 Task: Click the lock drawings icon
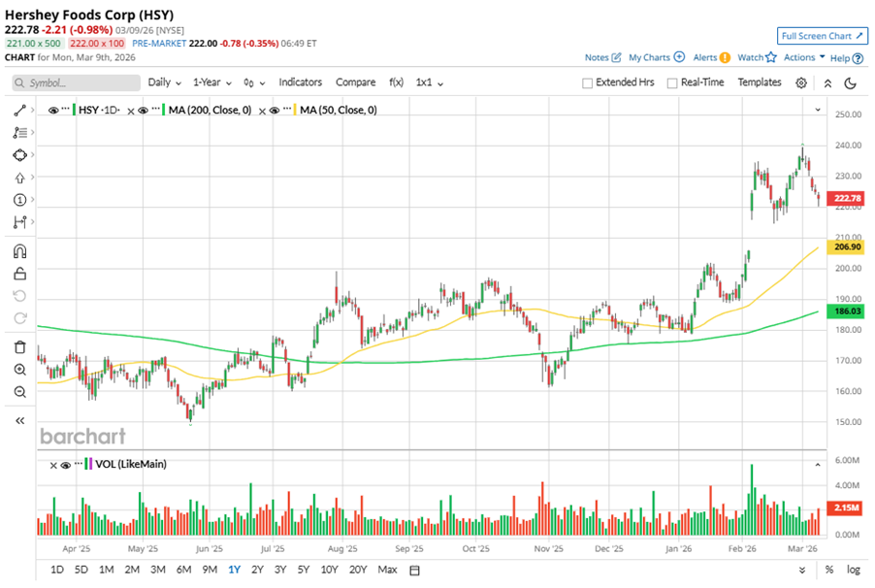click(x=19, y=274)
